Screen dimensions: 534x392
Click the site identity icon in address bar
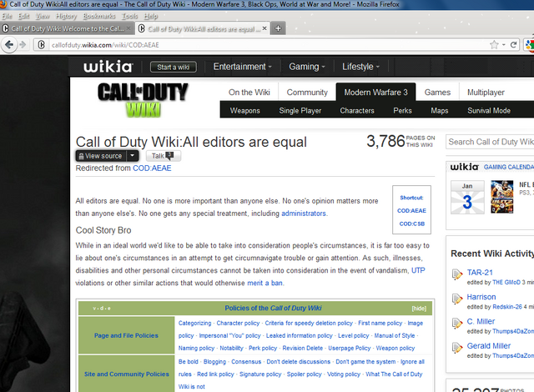41,44
